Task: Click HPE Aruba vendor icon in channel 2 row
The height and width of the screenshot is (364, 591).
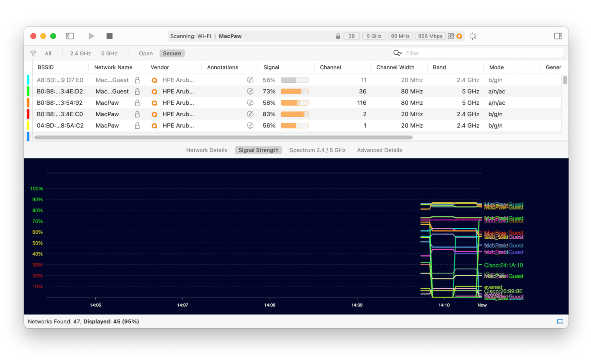Action: pos(154,114)
